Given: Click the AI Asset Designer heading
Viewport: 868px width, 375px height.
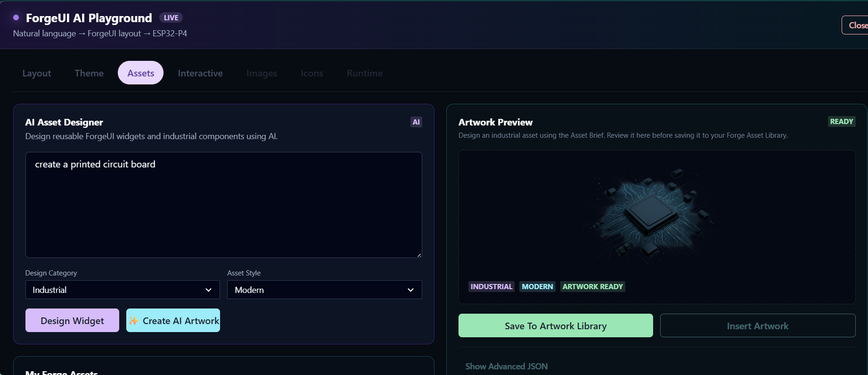Looking at the screenshot, I should pos(64,122).
